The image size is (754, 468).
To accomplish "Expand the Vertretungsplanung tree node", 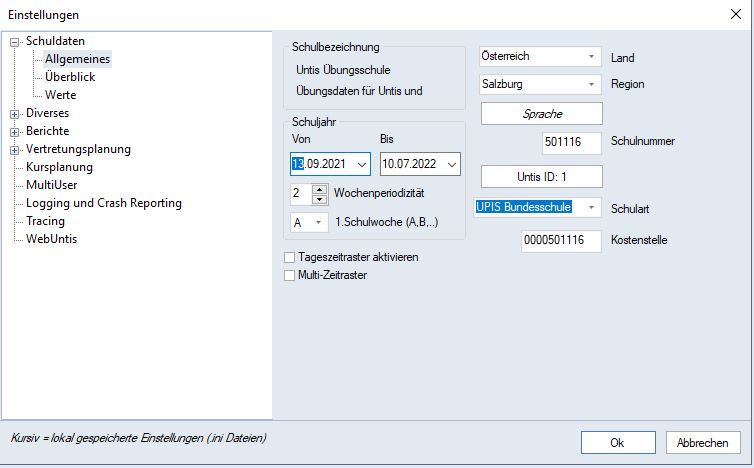I will click(15, 150).
